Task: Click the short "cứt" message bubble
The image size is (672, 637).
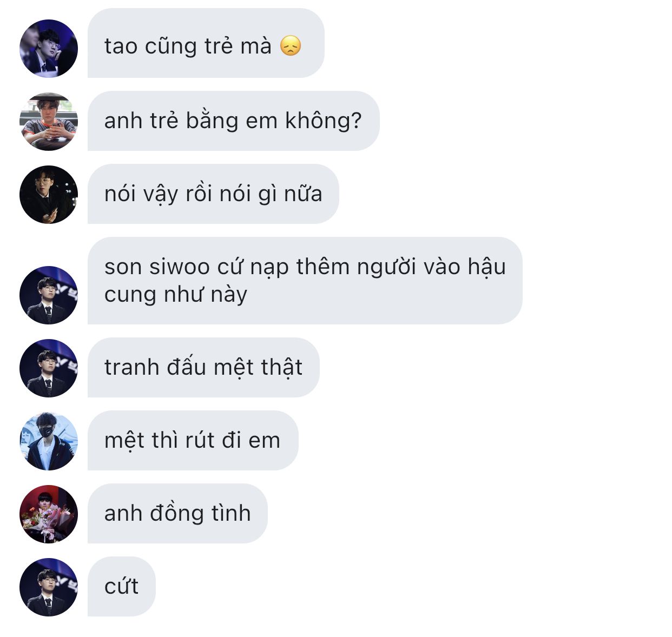Action: (x=121, y=586)
